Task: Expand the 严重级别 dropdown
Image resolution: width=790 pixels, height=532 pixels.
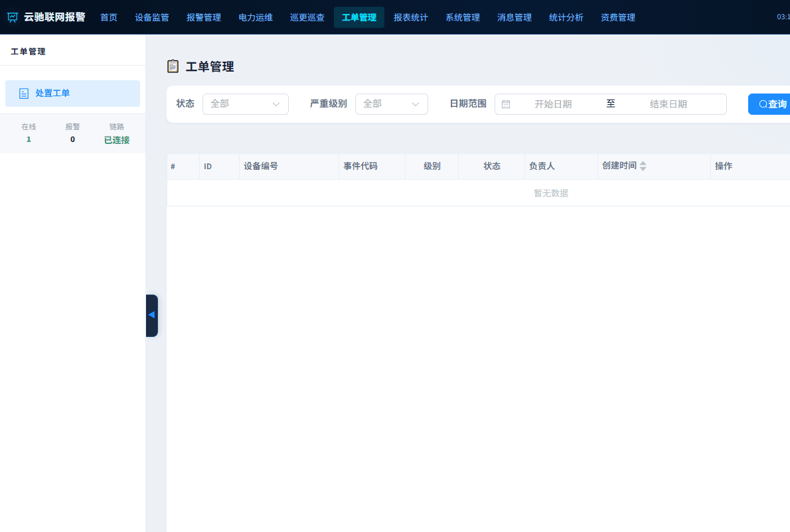Action: click(392, 104)
